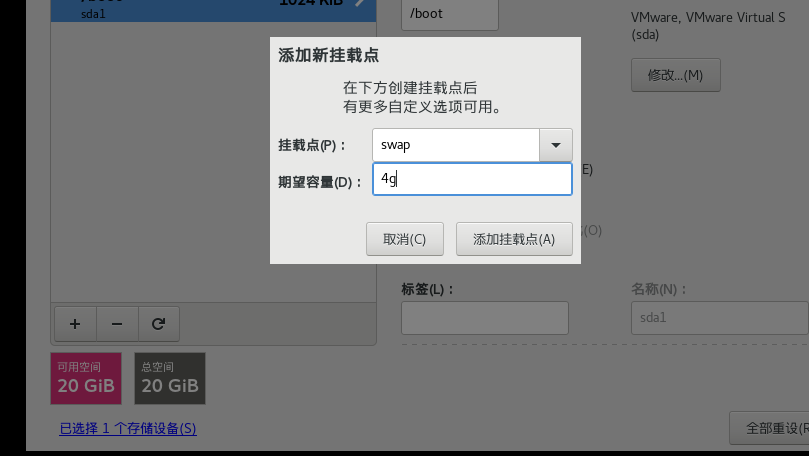Click the 修改...(M) device button
809x456 pixels.
(675, 75)
